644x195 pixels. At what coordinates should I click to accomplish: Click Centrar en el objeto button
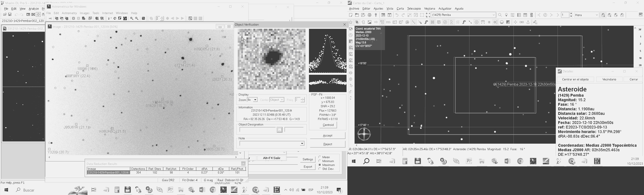[x=575, y=79]
